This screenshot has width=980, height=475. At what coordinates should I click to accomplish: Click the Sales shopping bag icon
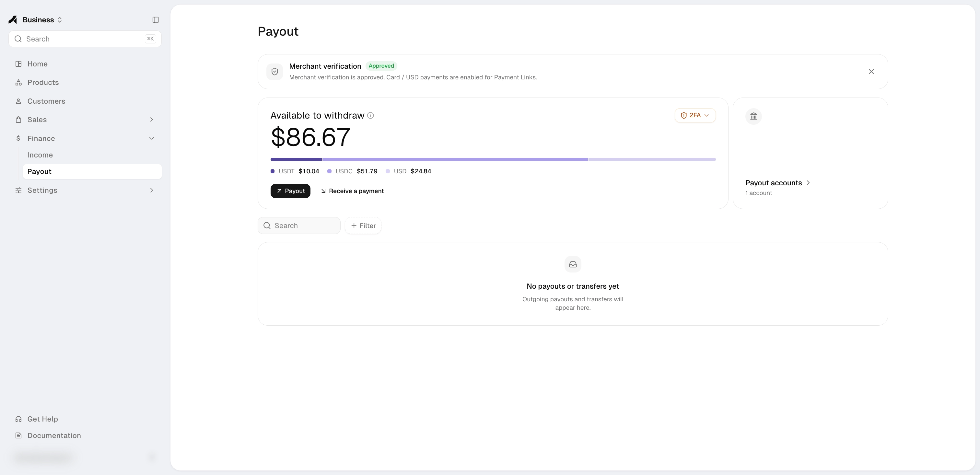tap(18, 120)
